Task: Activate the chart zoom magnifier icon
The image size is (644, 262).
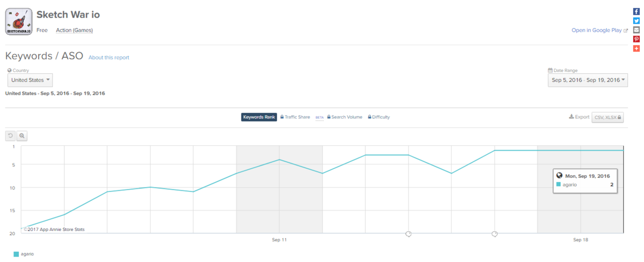Action: pyautogui.click(x=22, y=136)
